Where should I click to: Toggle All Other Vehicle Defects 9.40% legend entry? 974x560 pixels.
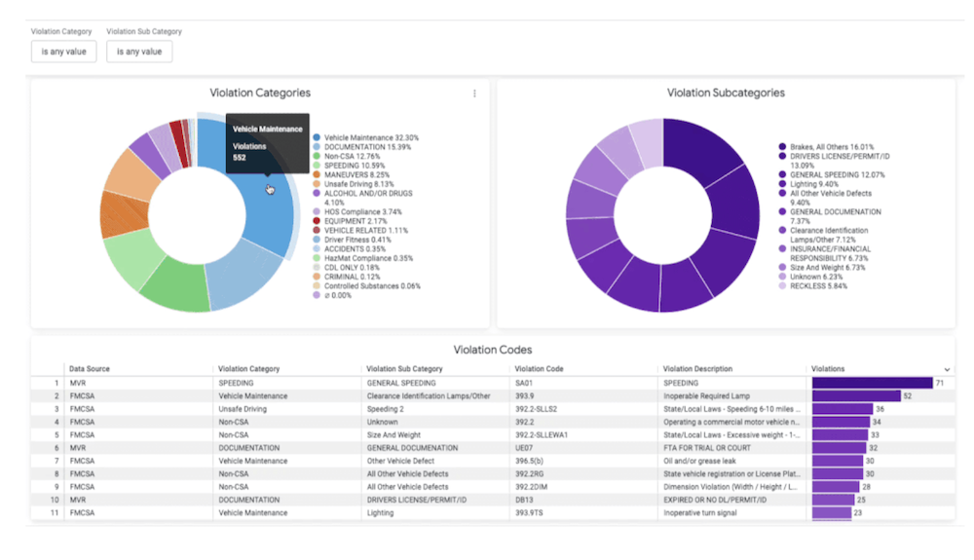click(826, 198)
